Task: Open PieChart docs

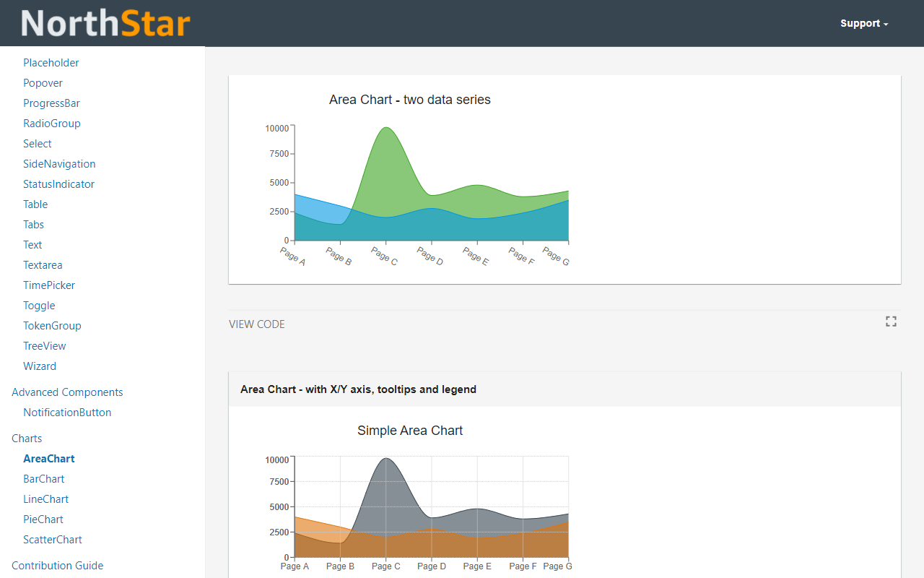Action: click(x=43, y=519)
